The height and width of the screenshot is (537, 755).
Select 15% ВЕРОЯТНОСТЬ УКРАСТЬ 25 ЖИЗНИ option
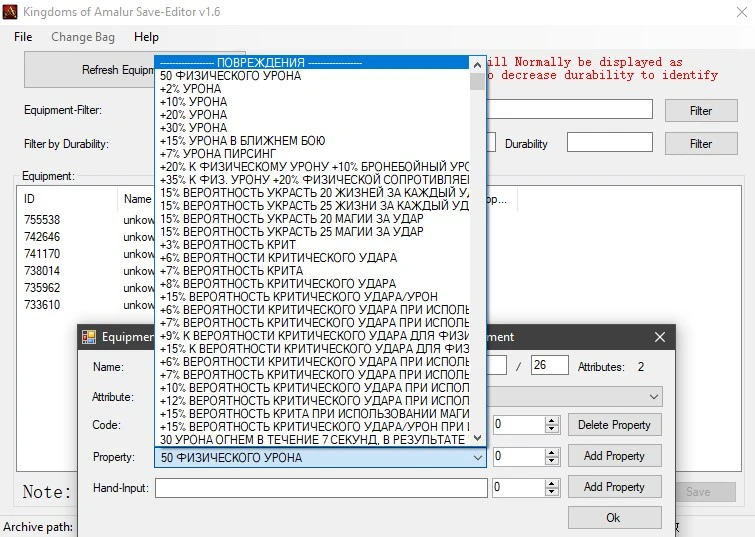[312, 206]
